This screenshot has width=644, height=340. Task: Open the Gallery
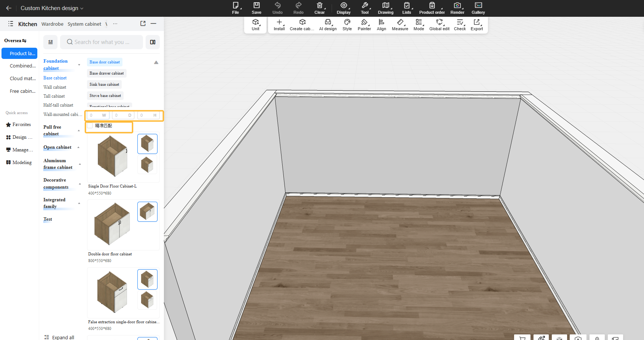point(478,8)
